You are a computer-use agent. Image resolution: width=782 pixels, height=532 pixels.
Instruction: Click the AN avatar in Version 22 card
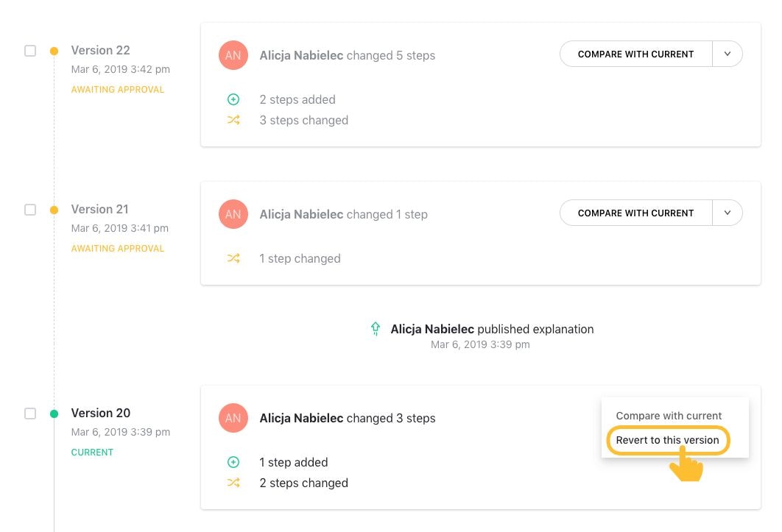click(x=233, y=55)
